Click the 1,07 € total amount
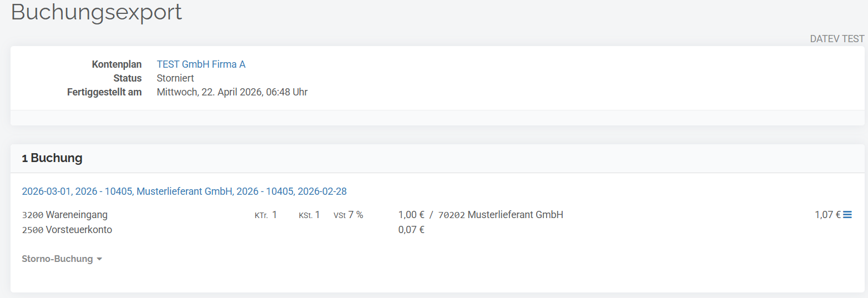 (827, 215)
